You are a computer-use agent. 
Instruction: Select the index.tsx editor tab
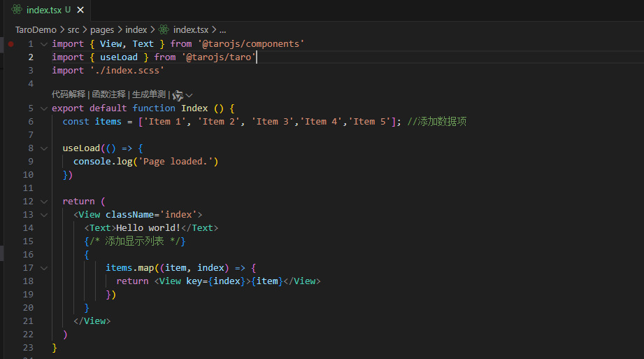(x=48, y=10)
